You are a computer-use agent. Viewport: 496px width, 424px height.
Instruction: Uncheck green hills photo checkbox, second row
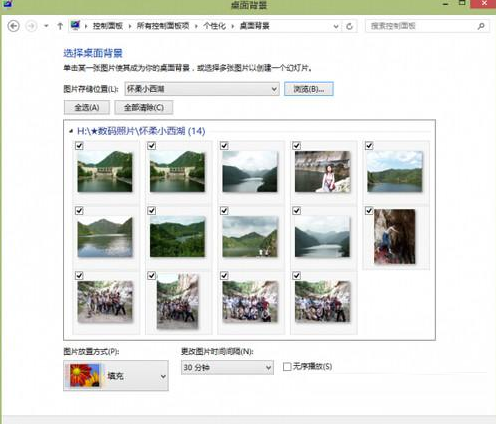coord(152,211)
